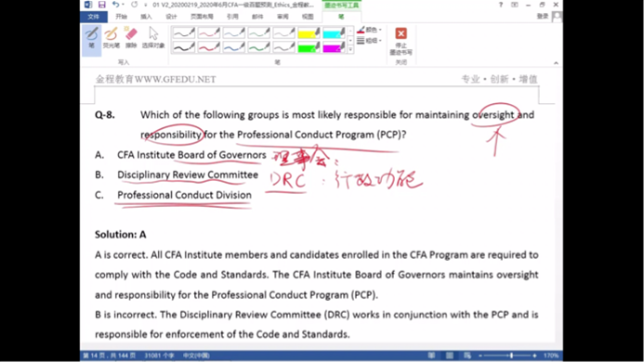
Task: Pick the yellow highlighter pen swatch
Action: point(309,33)
